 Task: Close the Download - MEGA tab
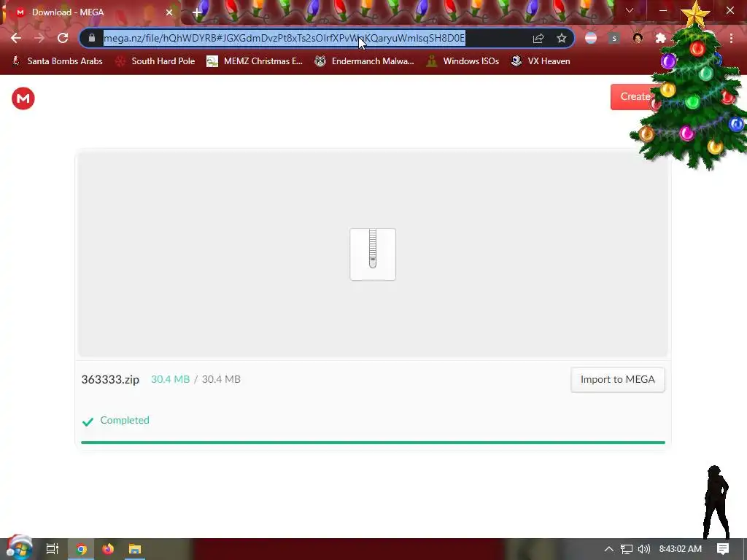click(x=169, y=12)
